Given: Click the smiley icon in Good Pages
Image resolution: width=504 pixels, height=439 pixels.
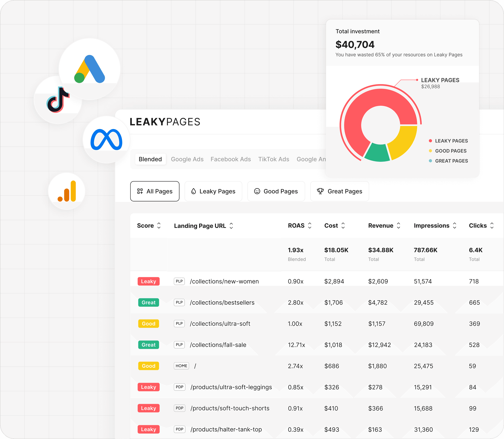Looking at the screenshot, I should pyautogui.click(x=257, y=191).
